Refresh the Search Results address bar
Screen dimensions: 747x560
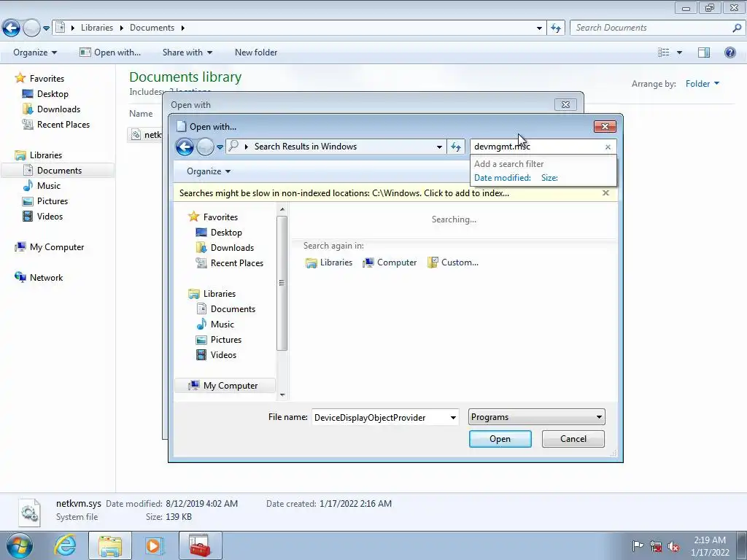coord(456,147)
